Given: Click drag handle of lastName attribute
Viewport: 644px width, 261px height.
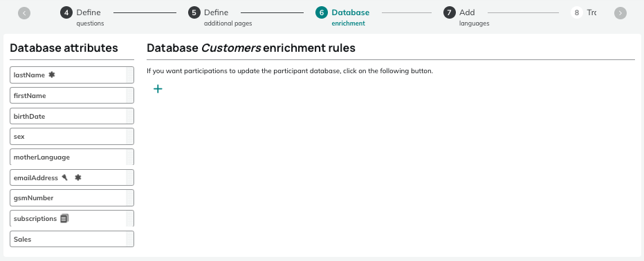Looking at the screenshot, I should [129, 75].
